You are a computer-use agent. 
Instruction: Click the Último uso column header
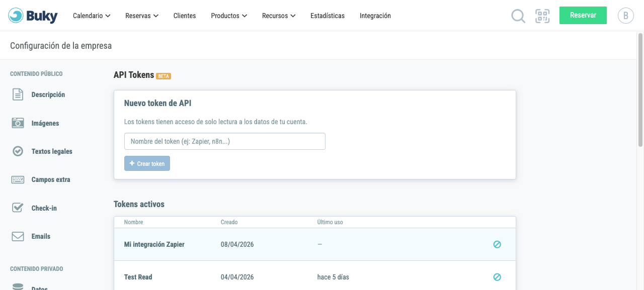[330, 222]
